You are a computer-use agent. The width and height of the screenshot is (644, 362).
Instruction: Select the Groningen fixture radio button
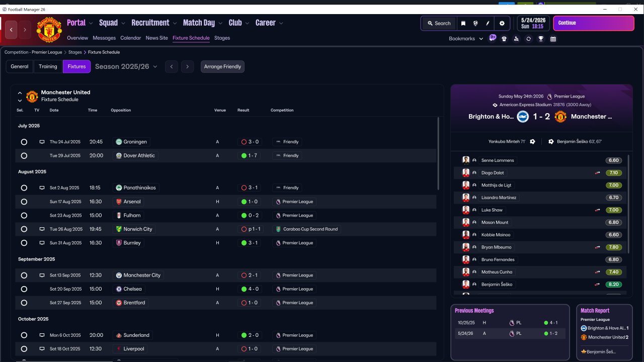[x=24, y=142]
